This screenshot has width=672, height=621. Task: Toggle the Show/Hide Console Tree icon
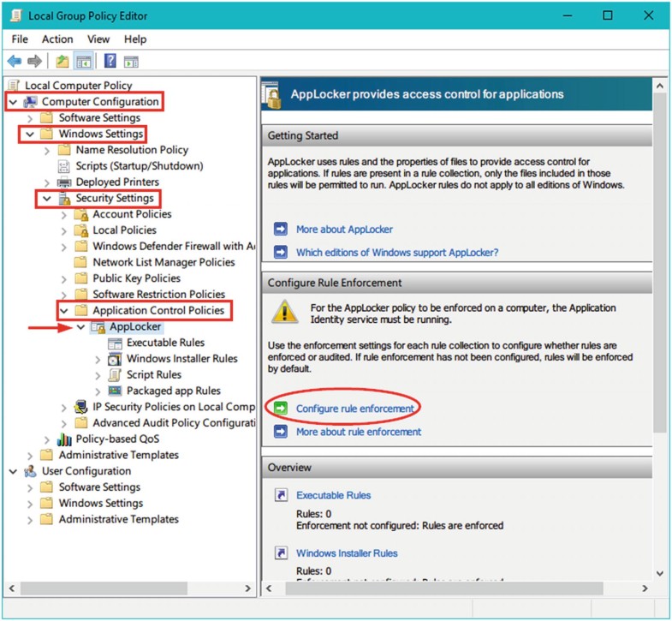pos(84,62)
